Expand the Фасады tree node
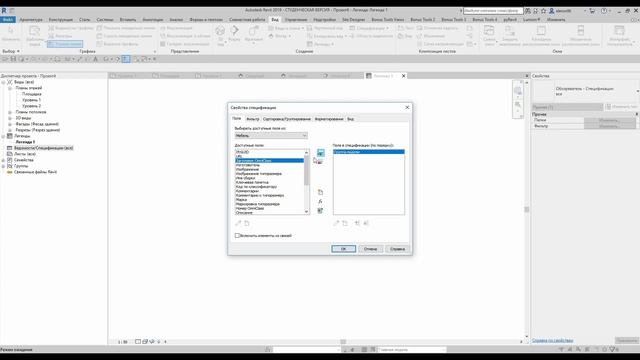 [x=10, y=124]
